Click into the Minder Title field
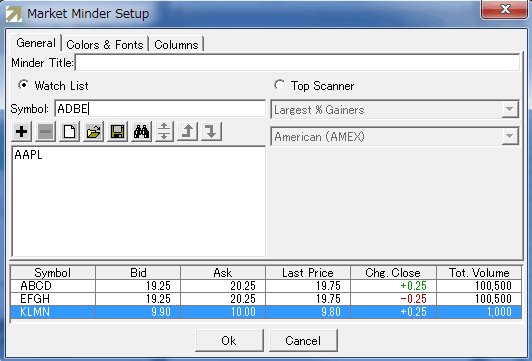This screenshot has height=361, width=532. point(297,62)
